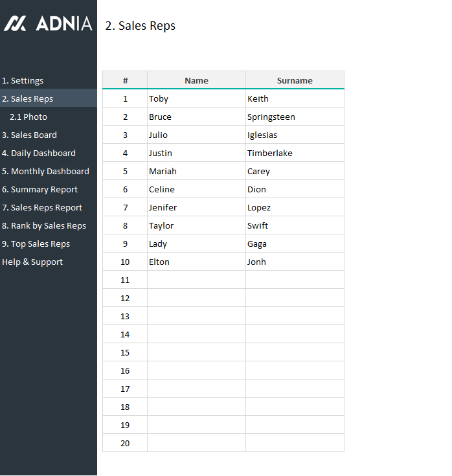452x476 pixels.
Task: Navigate to Monthly Dashboard
Action: 45,172
